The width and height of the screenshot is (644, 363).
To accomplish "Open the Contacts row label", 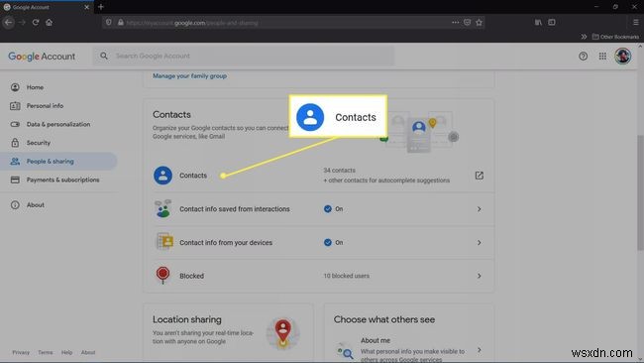I will pos(193,176).
